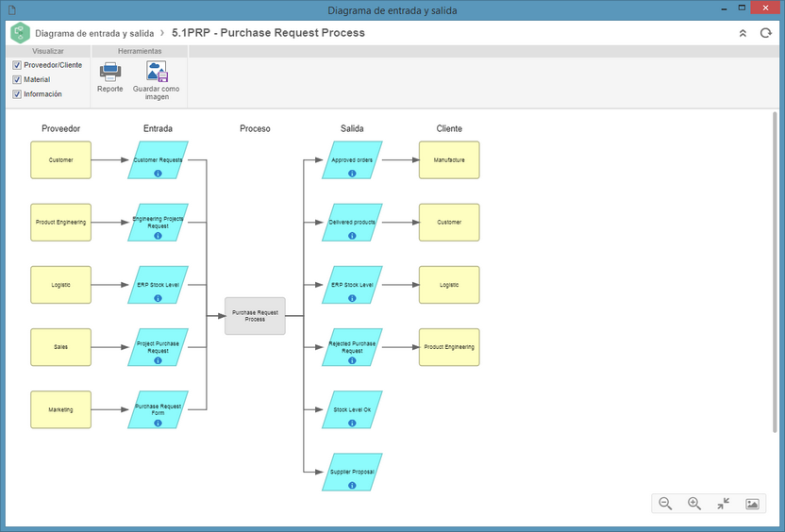Image resolution: width=785 pixels, height=532 pixels.
Task: Click info icon on ERP Stock Level input
Action: point(158,298)
